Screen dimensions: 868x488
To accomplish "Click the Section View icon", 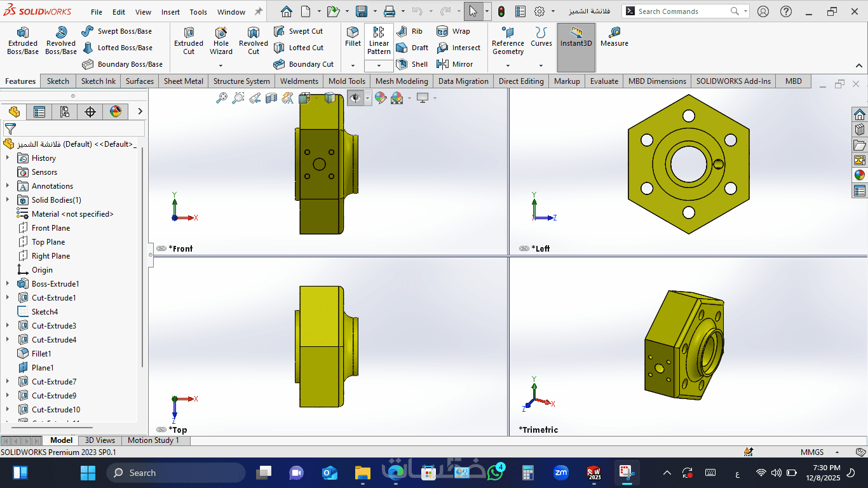I will 271,98.
